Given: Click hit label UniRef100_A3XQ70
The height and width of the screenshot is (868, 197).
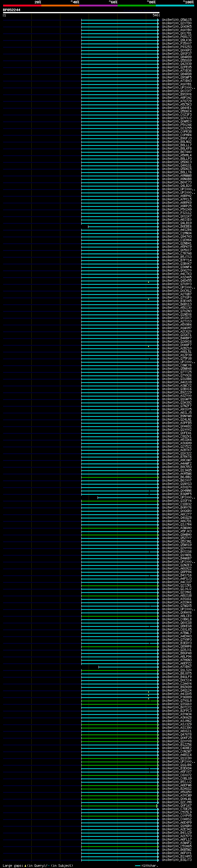Looking at the screenshot, I should pyautogui.click(x=176, y=487).
